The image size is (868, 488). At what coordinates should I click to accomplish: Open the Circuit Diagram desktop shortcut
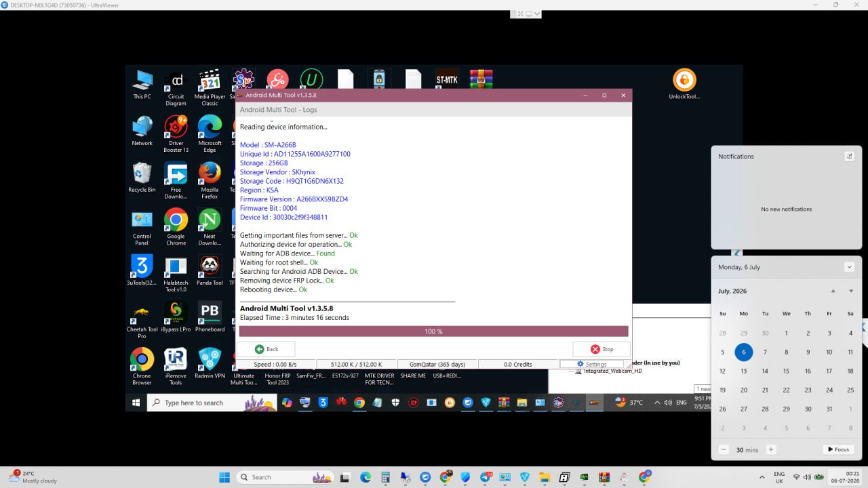pyautogui.click(x=176, y=88)
